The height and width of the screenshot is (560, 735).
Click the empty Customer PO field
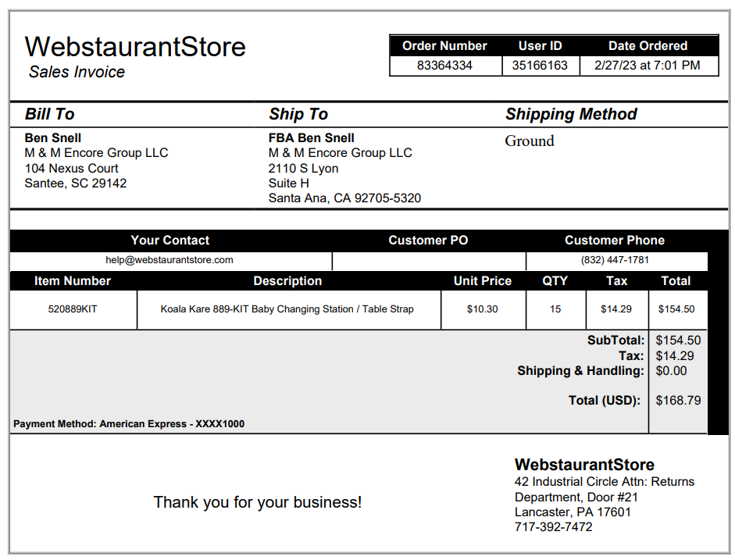[429, 261]
